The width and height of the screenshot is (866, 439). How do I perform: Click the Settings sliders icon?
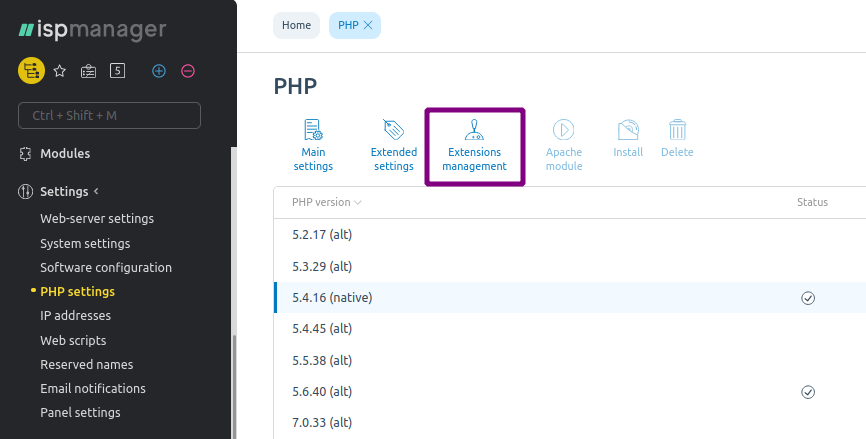[25, 192]
